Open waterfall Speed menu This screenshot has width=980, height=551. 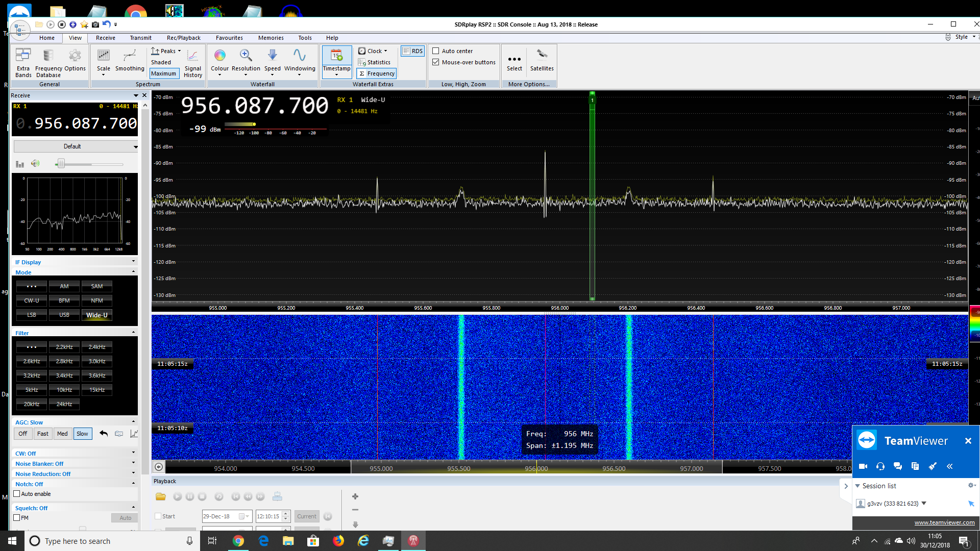(x=273, y=62)
